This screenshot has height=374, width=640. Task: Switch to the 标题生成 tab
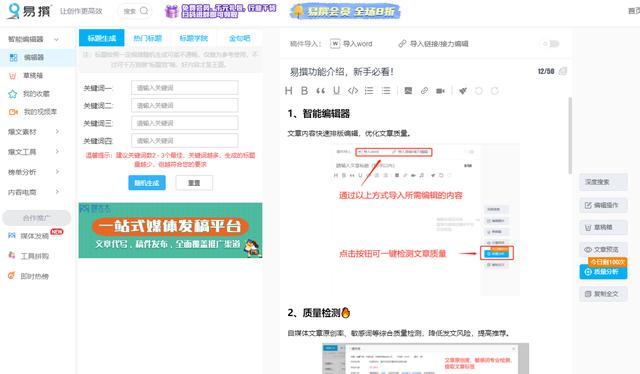(x=102, y=38)
